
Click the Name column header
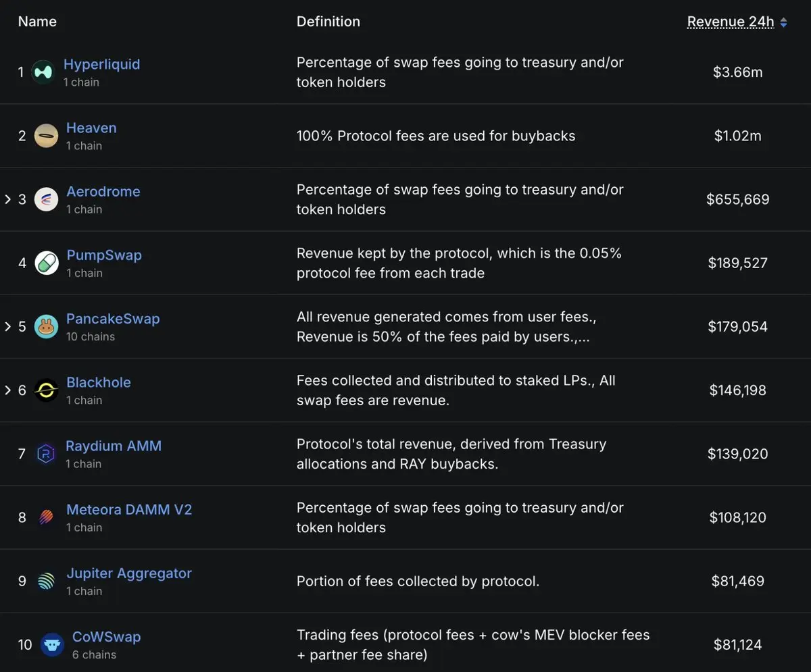[x=37, y=22]
